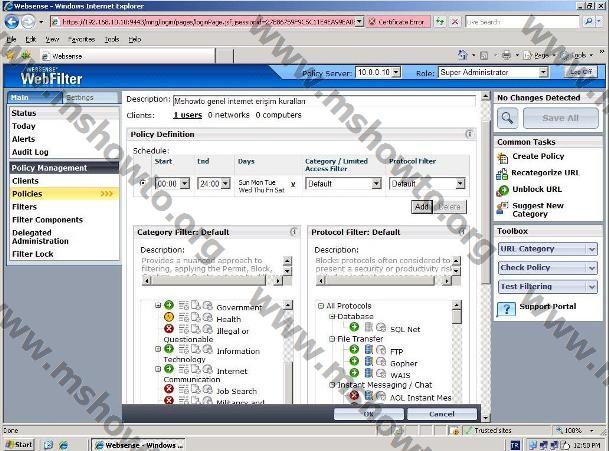Click the Category Filter info icon
Image resolution: width=609 pixels, height=451 pixels.
pos(294,232)
